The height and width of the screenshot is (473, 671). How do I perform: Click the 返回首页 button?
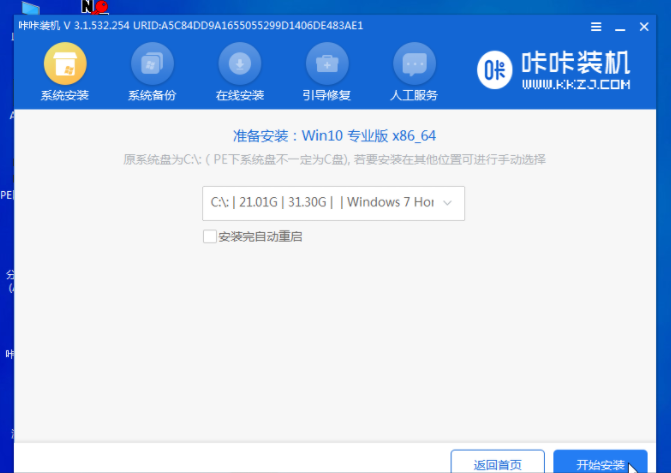(x=497, y=464)
